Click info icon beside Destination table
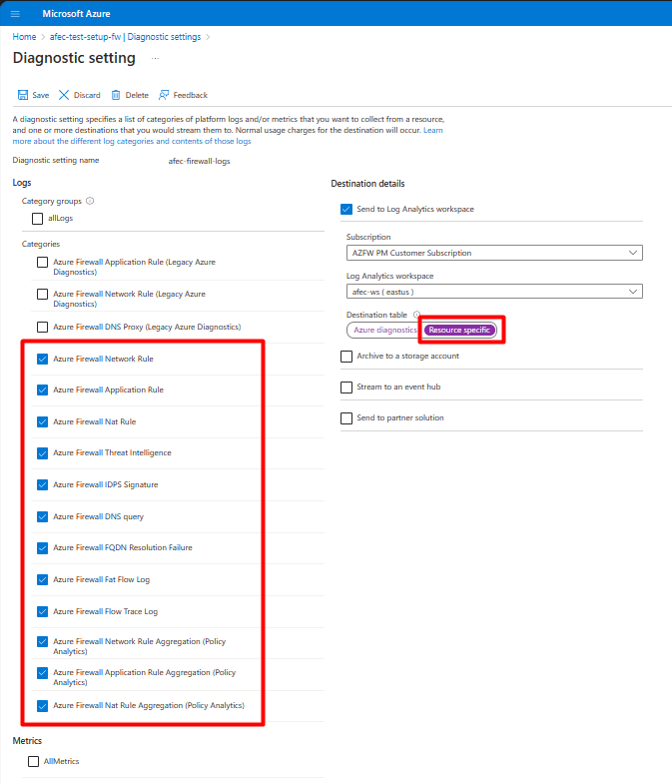Screen dimensions: 672x784 click(416, 315)
